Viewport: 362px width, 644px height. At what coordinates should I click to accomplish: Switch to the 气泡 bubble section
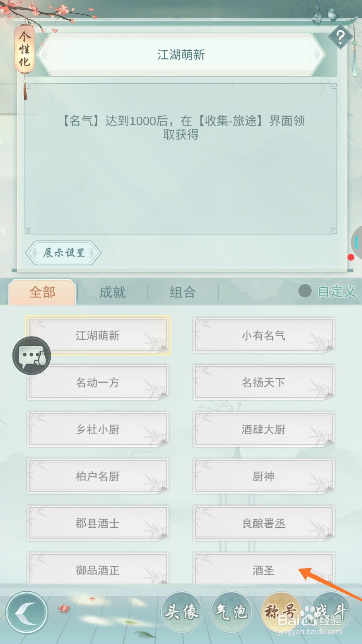231,612
